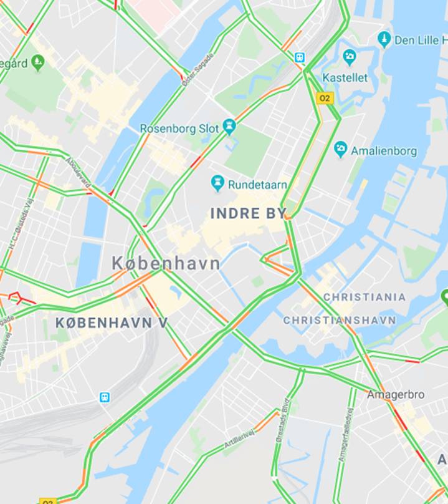448x504 pixels.
Task: Click the Amalienborg camera pin
Action: click(x=340, y=149)
